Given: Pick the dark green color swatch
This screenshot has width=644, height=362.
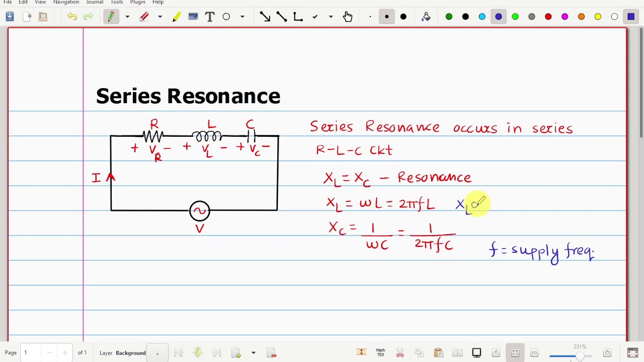Looking at the screenshot, I should pos(449,17).
